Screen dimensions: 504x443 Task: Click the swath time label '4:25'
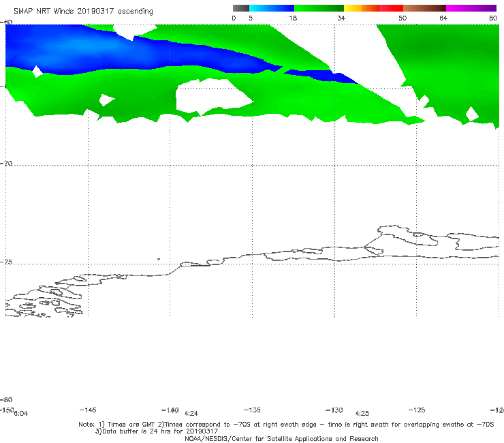362,414
